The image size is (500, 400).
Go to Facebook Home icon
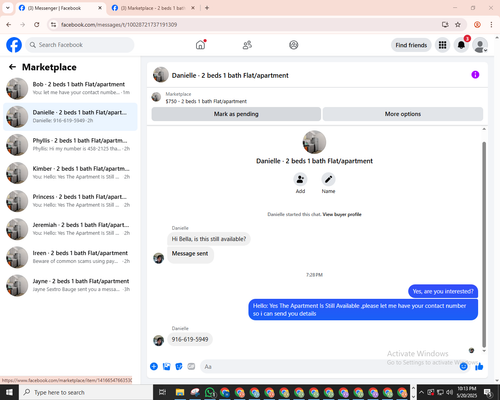(x=200, y=45)
